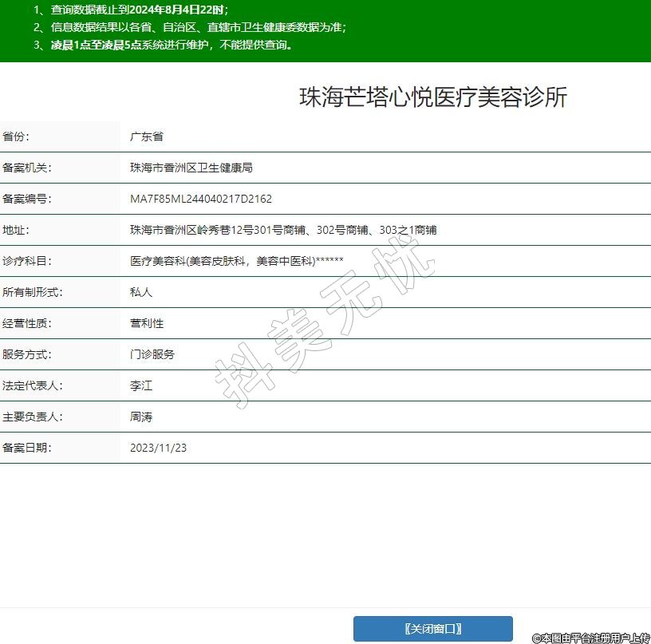
Task: Click the business nature value 营利性
Action: [147, 323]
